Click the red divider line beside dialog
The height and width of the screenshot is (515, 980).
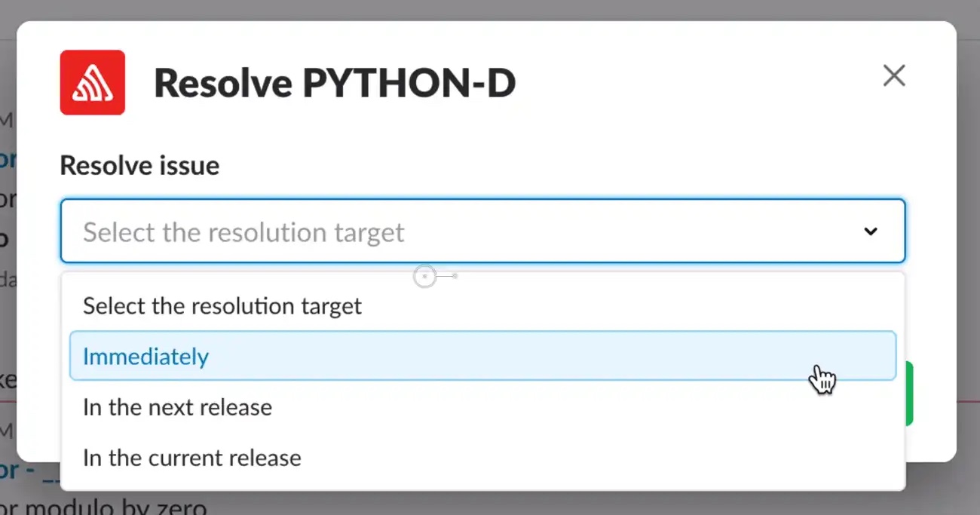click(969, 402)
